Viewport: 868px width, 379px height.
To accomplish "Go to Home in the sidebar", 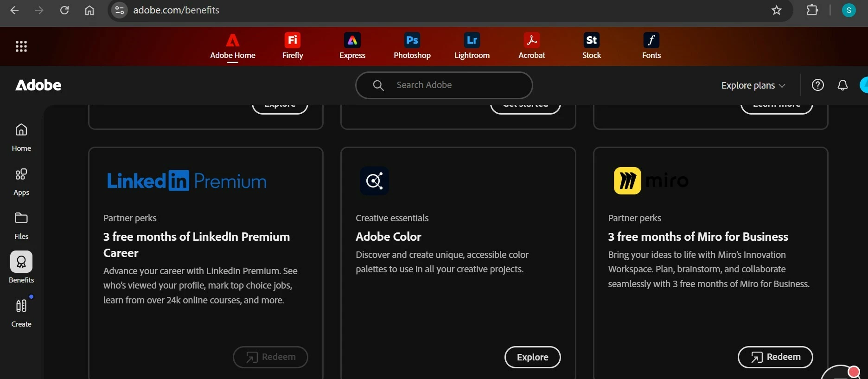I will tap(21, 137).
